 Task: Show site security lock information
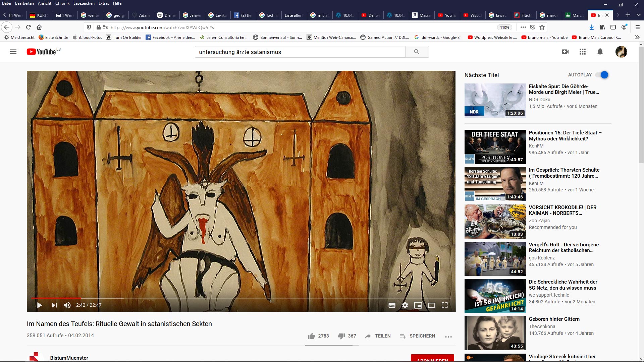coord(98,27)
